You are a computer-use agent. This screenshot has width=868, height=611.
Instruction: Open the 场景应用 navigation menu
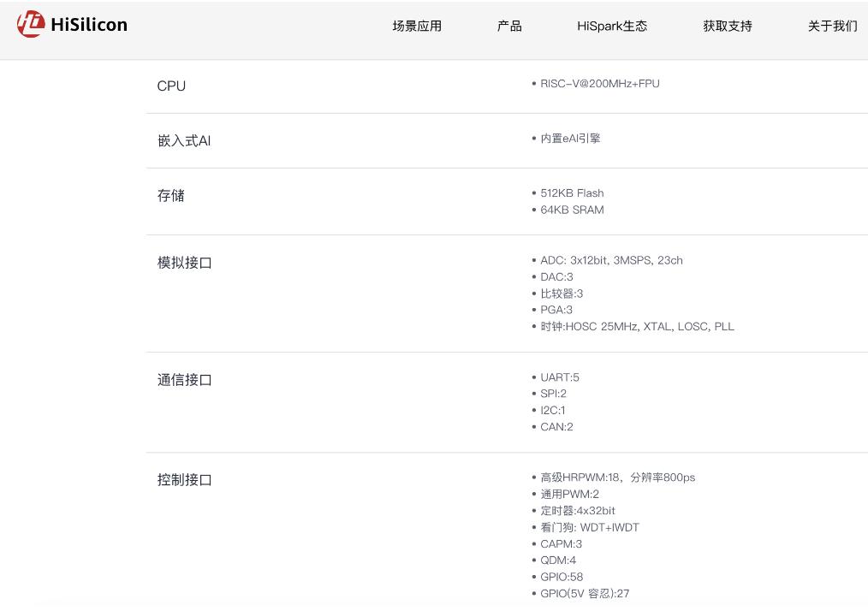coord(417,26)
